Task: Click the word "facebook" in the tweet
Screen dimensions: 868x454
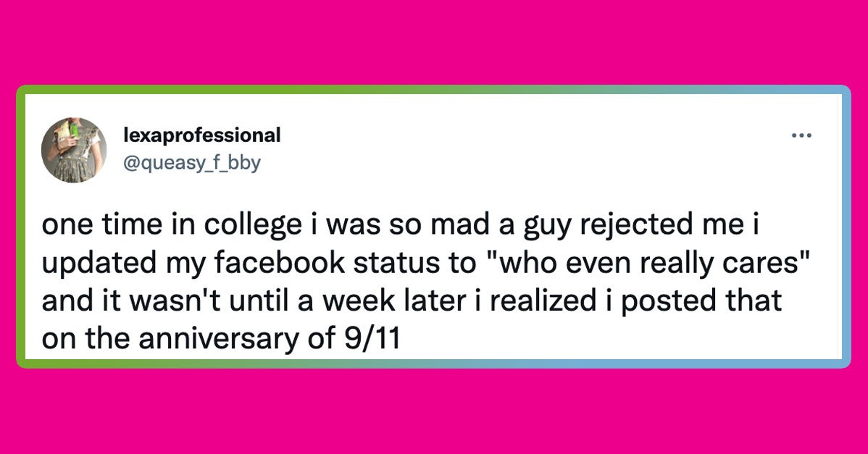Action: [x=280, y=263]
